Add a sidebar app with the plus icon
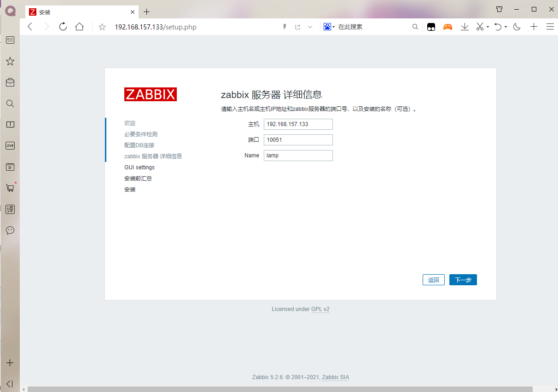 click(10, 363)
